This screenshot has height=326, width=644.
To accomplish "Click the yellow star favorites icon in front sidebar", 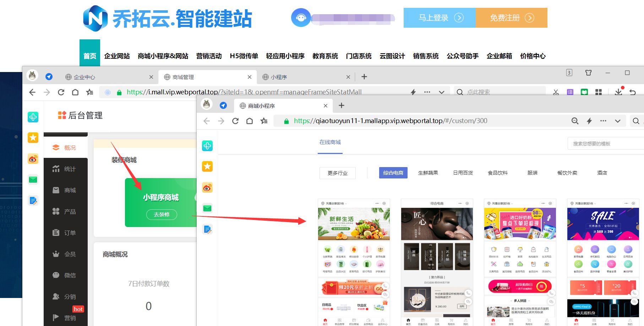I will click(207, 166).
